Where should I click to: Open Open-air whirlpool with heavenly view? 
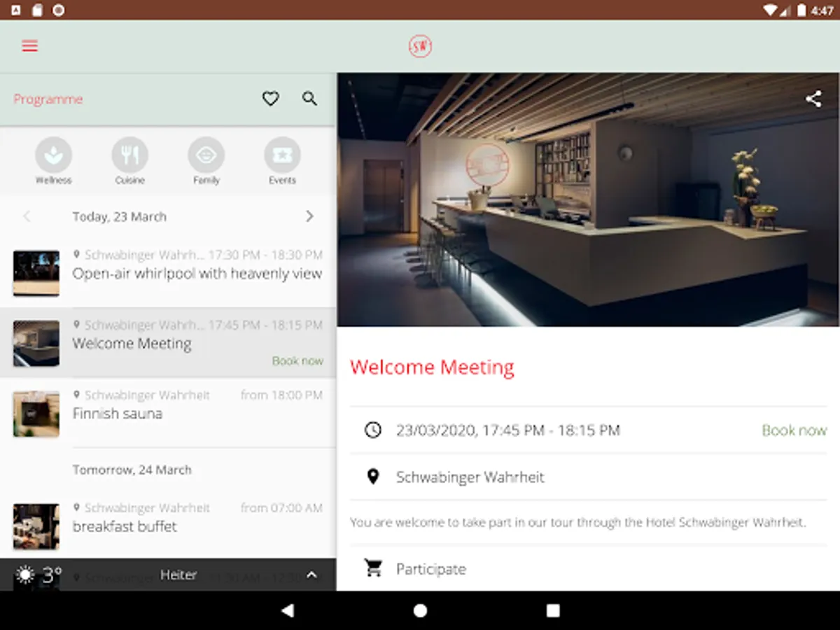[168, 273]
